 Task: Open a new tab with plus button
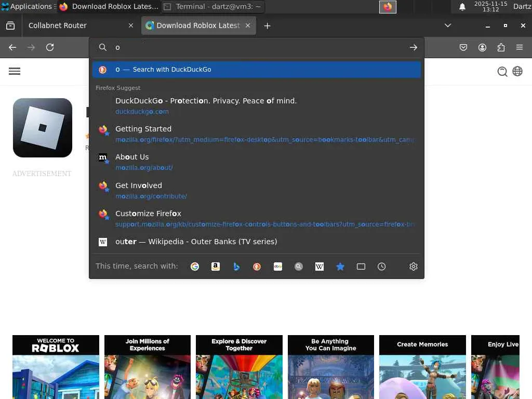[268, 26]
